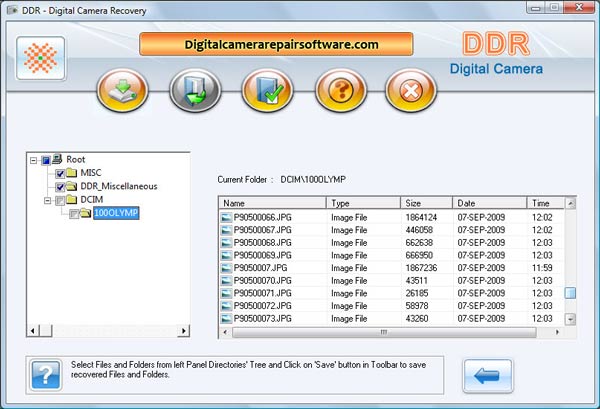The image size is (600, 409).
Task: Click image icon of P90500066.JPG
Action: pyautogui.click(x=227, y=218)
